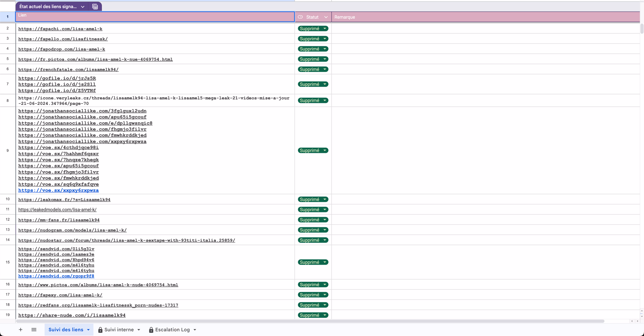Open the gofile.io/d/jrJs5R link

[57, 78]
